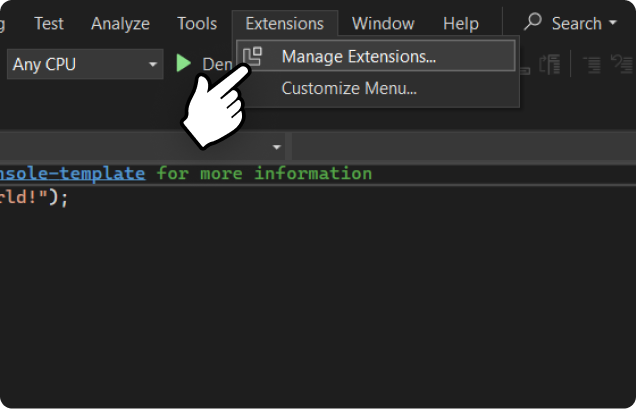This screenshot has height=409, width=636.
Task: Expand the navigation bar dropdown arrow above code
Action: click(x=277, y=147)
